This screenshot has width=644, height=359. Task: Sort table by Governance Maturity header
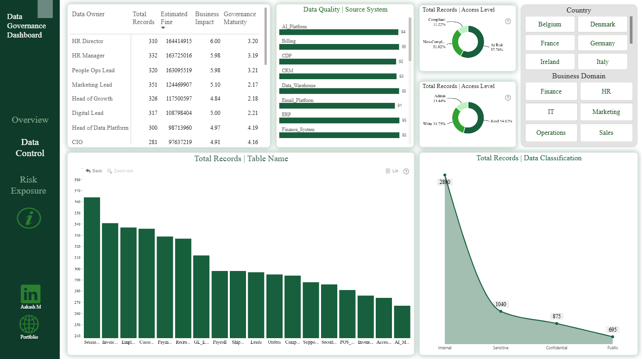(240, 18)
